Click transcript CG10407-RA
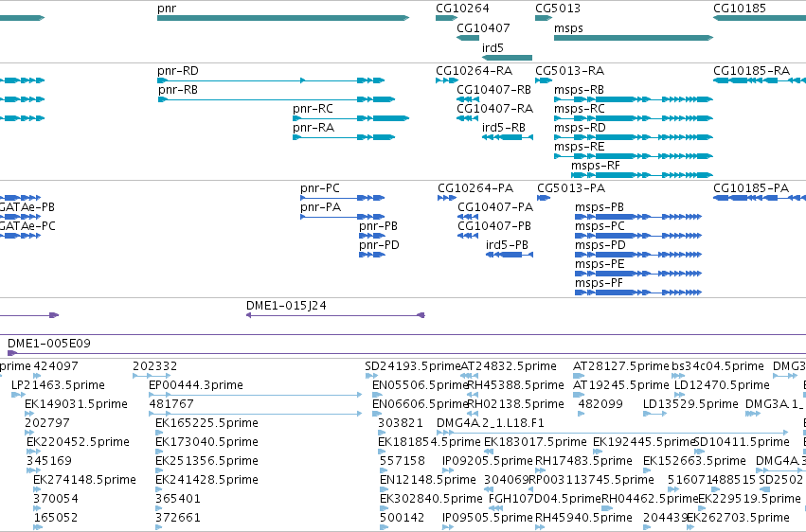Image resolution: width=806 pixels, height=532 pixels. (x=468, y=118)
